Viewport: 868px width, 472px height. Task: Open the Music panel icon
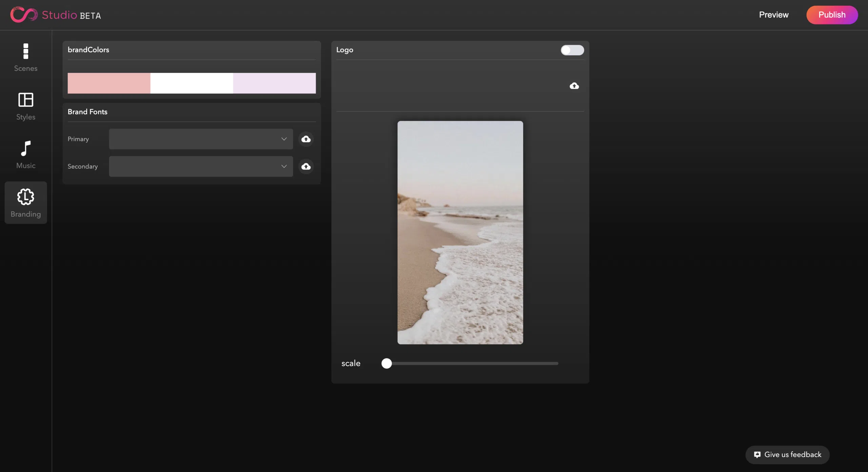point(26,148)
